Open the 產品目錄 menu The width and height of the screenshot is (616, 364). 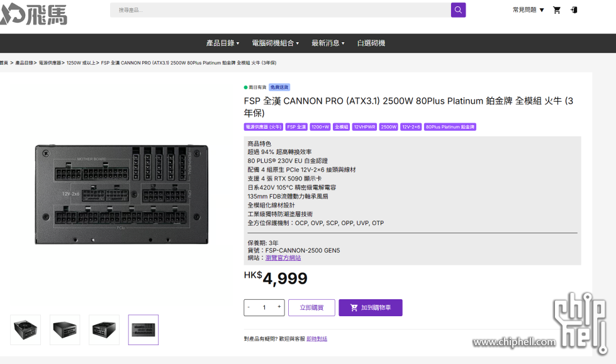pyautogui.click(x=223, y=43)
